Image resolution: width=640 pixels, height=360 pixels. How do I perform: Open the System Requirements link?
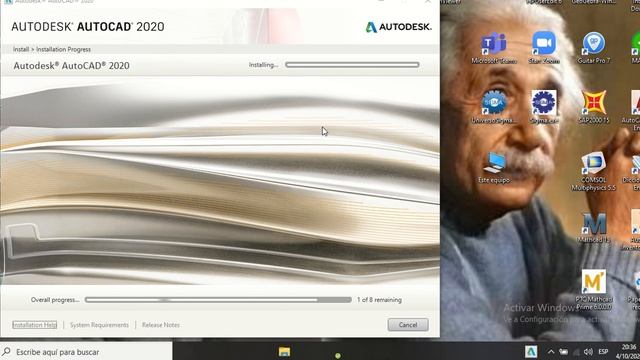pos(99,325)
